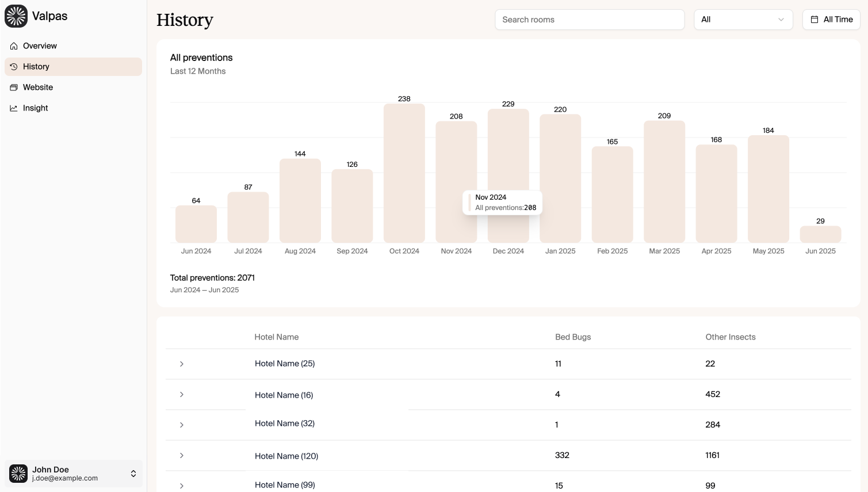This screenshot has width=868, height=492.
Task: Click the Bed Bugs column header
Action: click(573, 337)
